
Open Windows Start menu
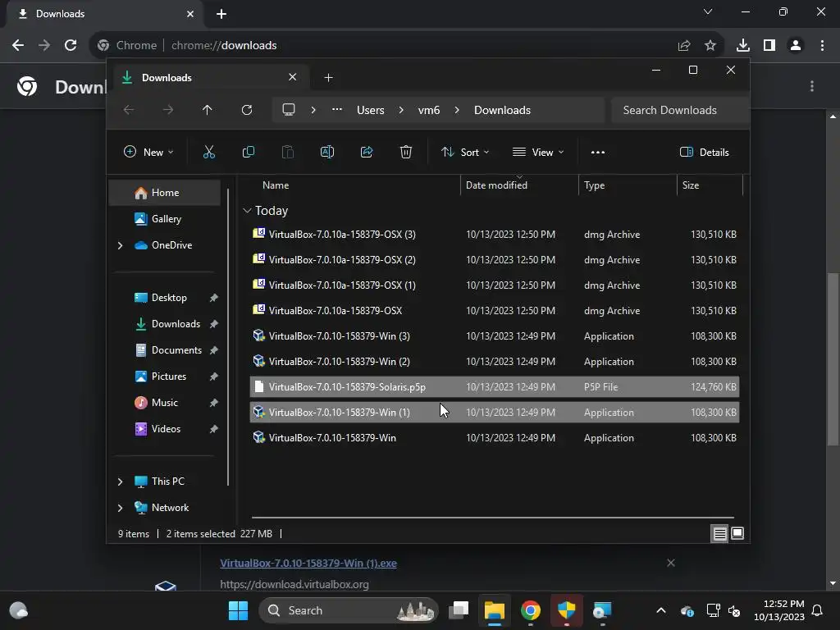tap(239, 610)
